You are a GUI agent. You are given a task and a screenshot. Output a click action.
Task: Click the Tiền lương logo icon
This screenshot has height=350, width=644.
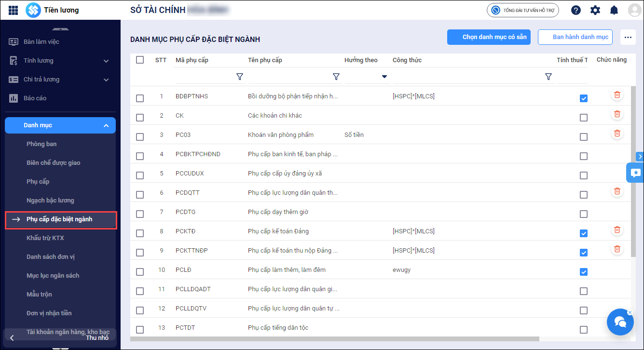[33, 10]
